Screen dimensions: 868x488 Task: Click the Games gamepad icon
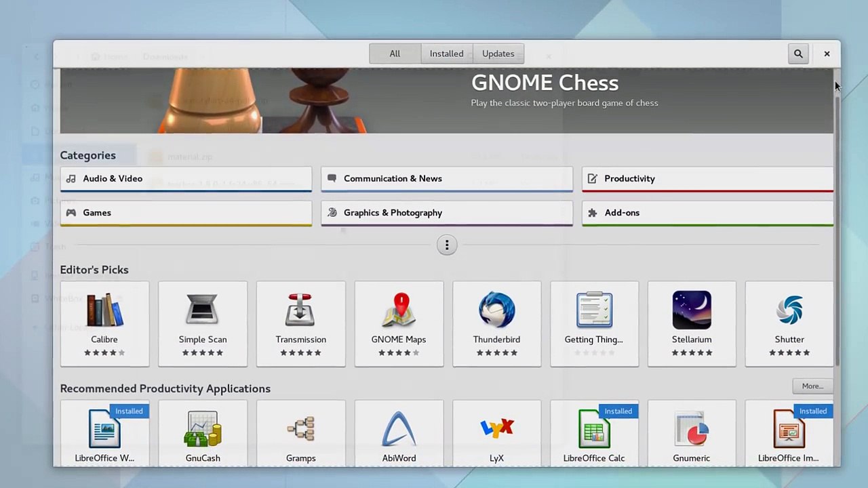(x=71, y=212)
